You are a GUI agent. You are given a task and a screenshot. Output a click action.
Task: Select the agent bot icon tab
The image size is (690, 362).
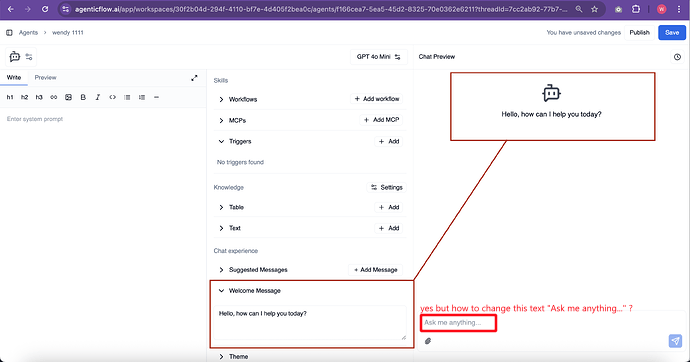[x=15, y=57]
